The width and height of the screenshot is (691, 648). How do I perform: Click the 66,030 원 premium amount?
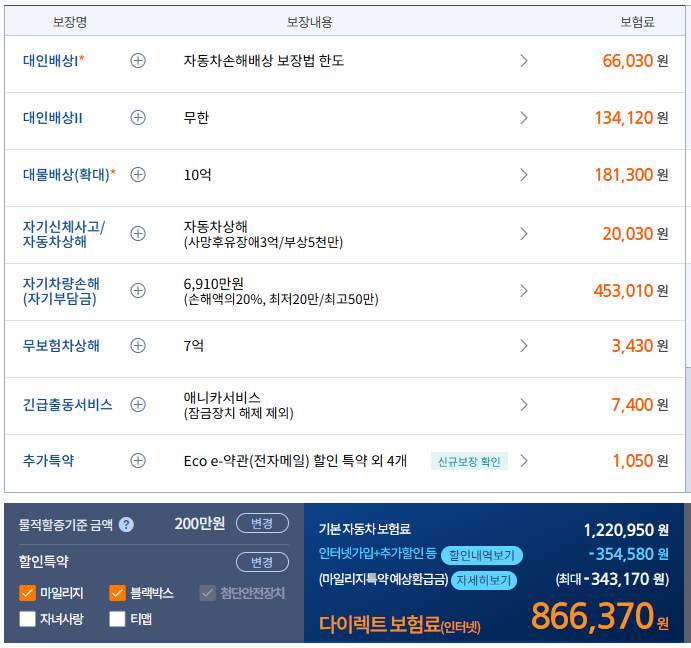point(635,61)
